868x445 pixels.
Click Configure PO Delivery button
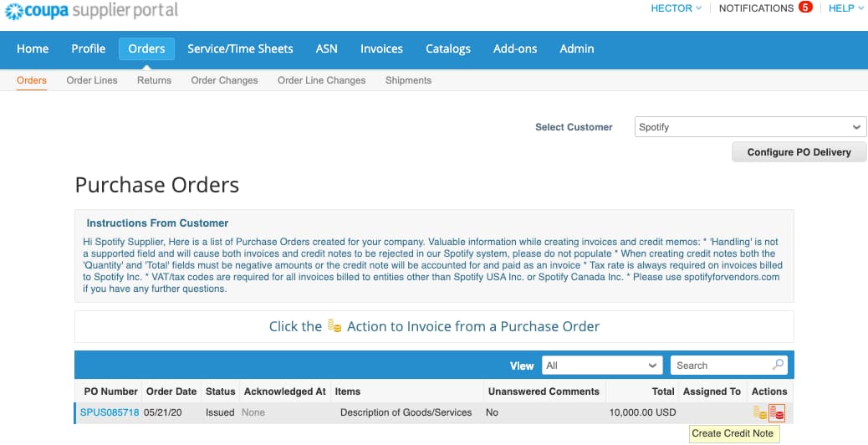pyautogui.click(x=799, y=152)
